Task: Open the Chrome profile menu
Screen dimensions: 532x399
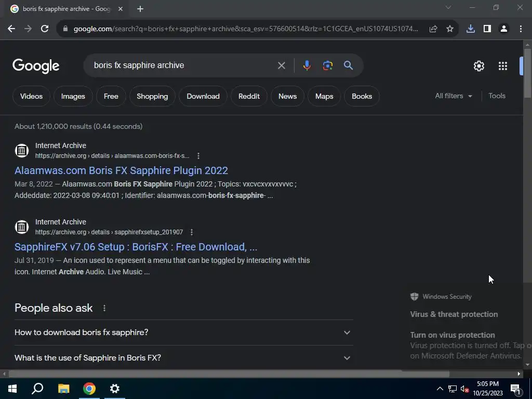Action: pos(504,29)
